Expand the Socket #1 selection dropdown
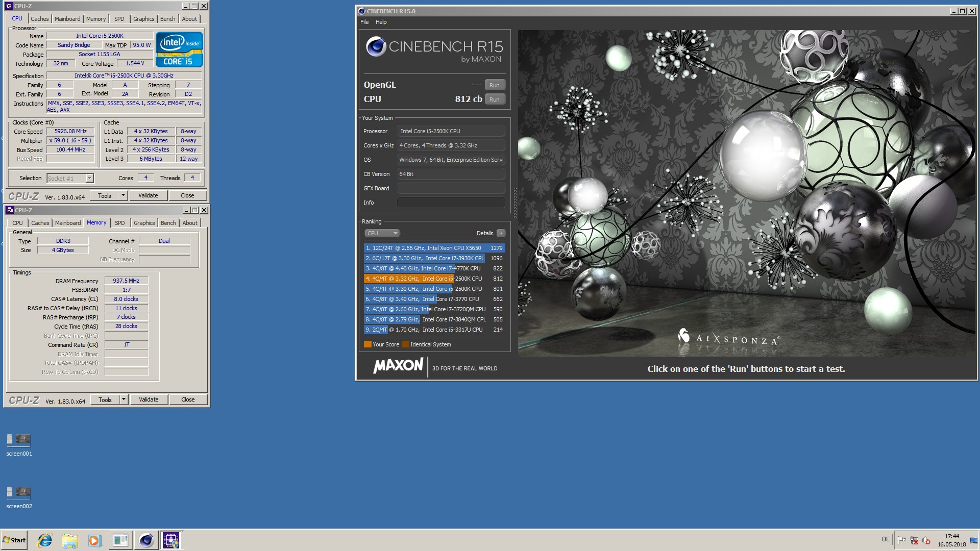This screenshot has width=980, height=551. click(x=89, y=178)
